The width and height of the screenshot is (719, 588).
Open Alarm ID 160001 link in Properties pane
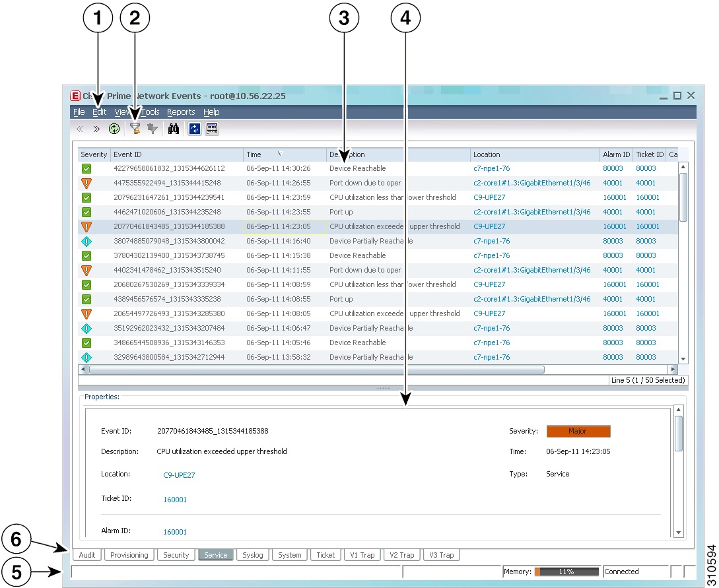pos(175,532)
